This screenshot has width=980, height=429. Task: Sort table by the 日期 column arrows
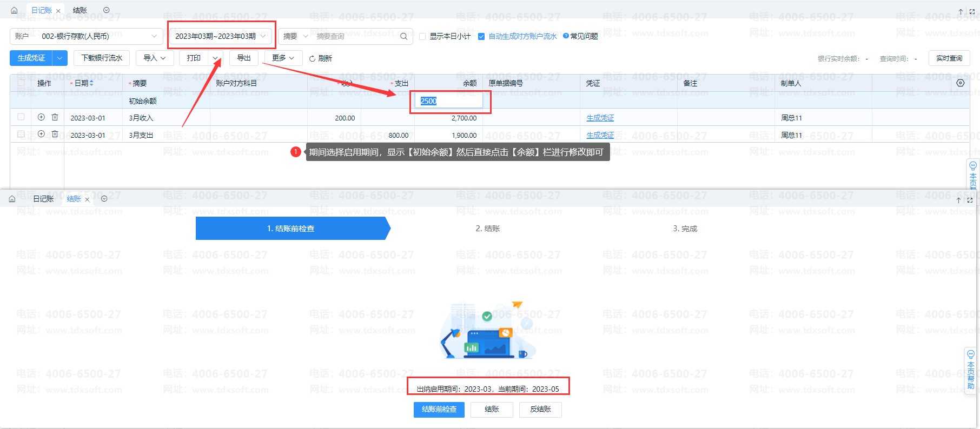coord(91,83)
